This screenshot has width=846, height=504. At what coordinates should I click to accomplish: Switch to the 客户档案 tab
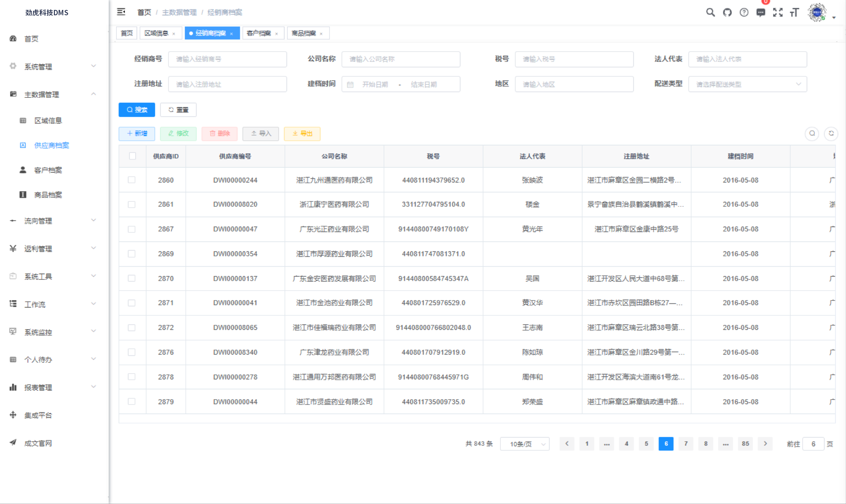[259, 33]
